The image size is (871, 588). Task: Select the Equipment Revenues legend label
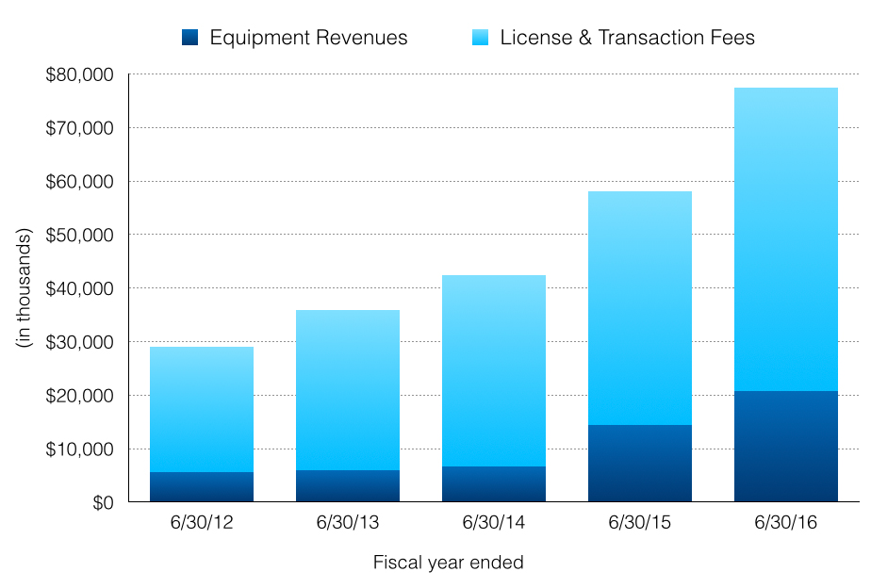click(308, 39)
